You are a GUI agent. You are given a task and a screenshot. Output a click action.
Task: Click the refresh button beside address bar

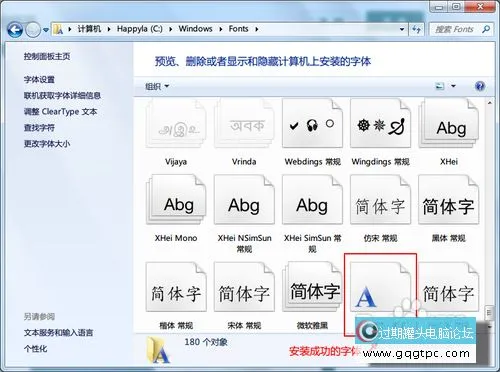coord(416,29)
